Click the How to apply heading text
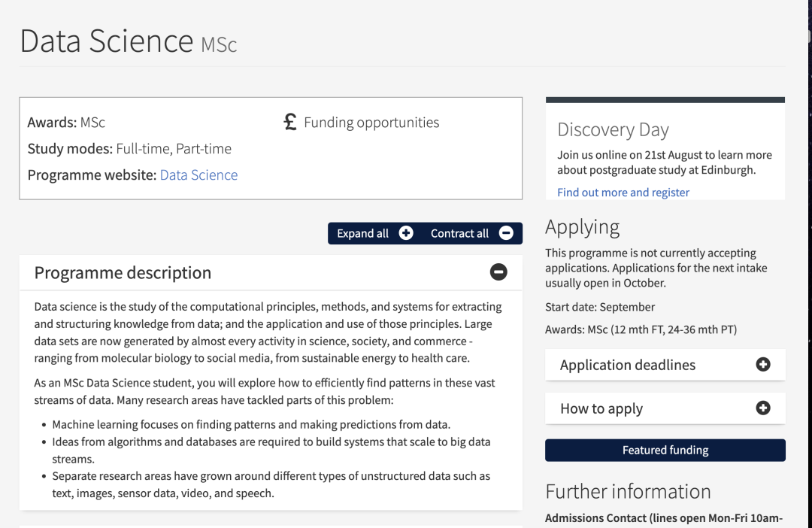 tap(601, 408)
